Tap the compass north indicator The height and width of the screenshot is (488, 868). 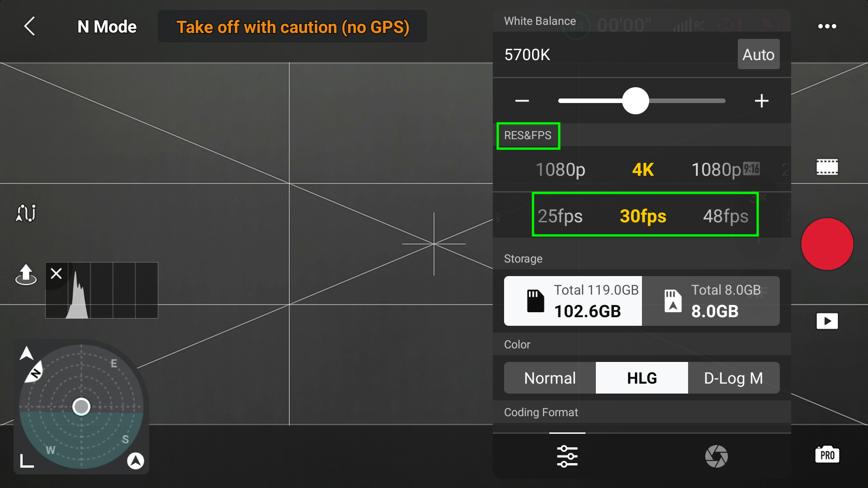(34, 372)
